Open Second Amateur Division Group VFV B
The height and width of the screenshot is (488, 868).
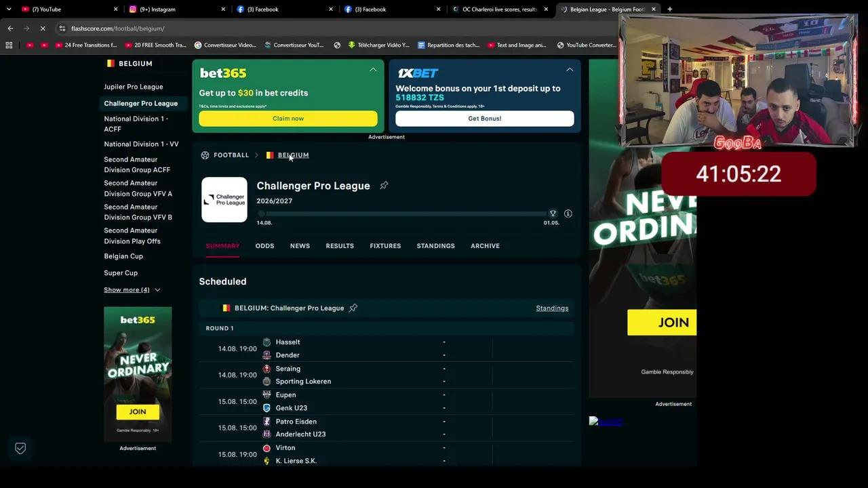(138, 212)
